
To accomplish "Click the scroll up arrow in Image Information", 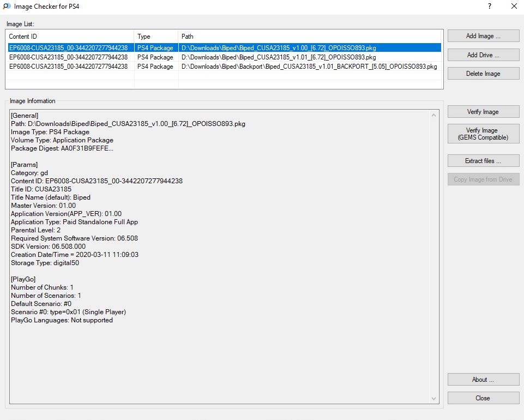I will click(x=434, y=116).
